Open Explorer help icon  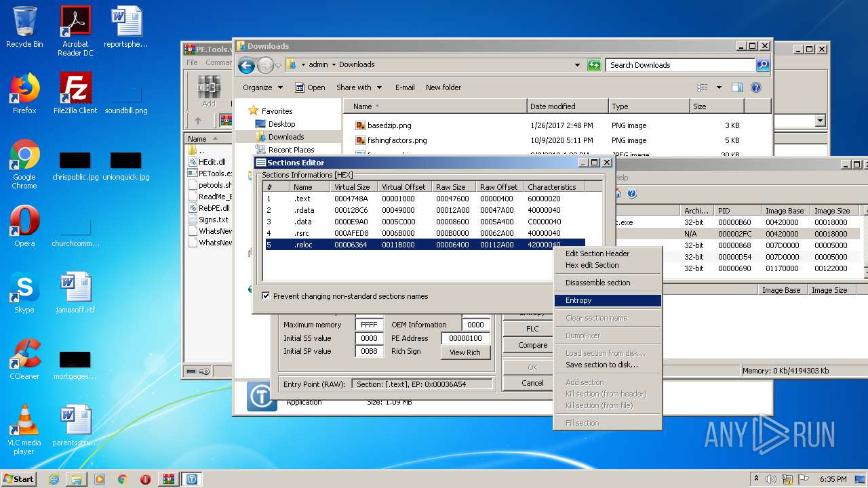click(x=756, y=87)
